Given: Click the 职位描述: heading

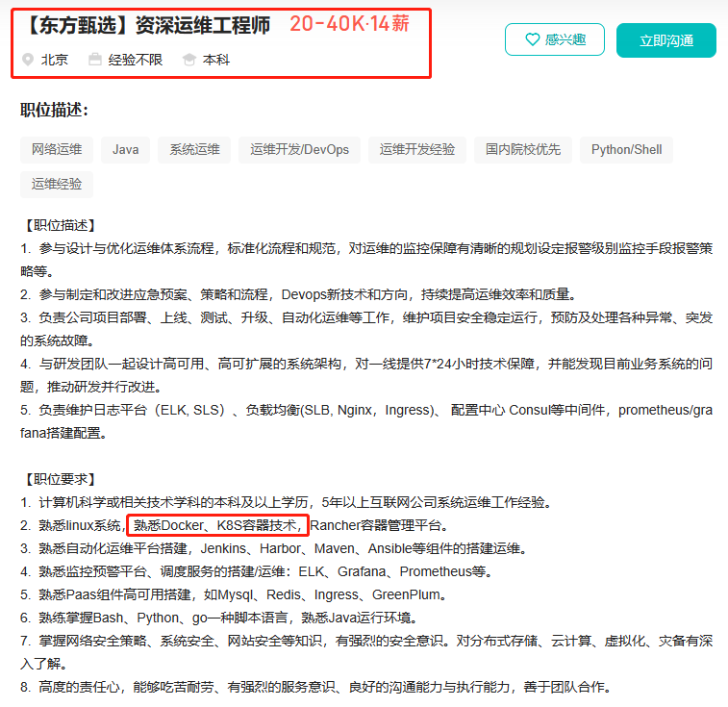Looking at the screenshot, I should point(54,110).
